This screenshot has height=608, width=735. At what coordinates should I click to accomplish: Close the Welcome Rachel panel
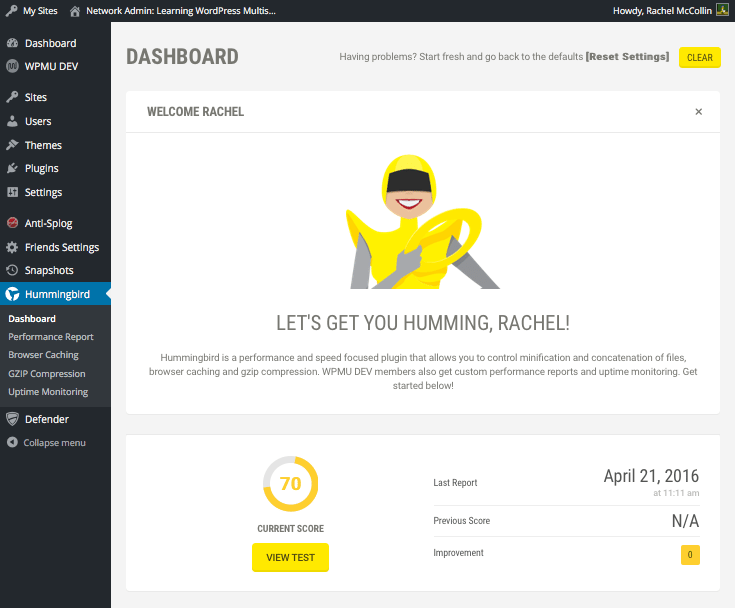tap(698, 112)
